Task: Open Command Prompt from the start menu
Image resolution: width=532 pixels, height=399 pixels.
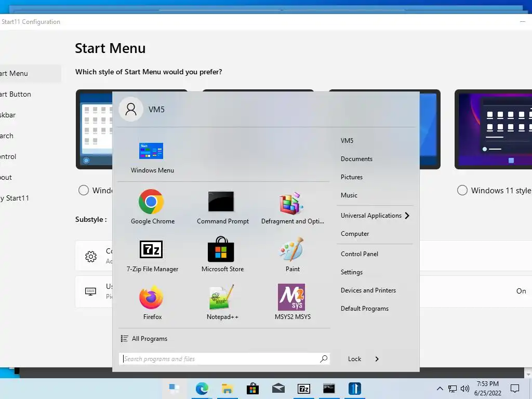Action: 221,202
